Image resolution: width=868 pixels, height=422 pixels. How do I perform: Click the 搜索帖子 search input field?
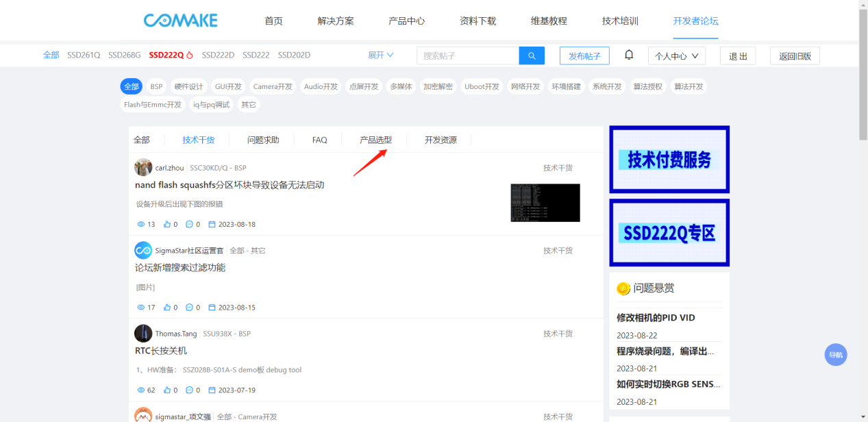pos(468,55)
